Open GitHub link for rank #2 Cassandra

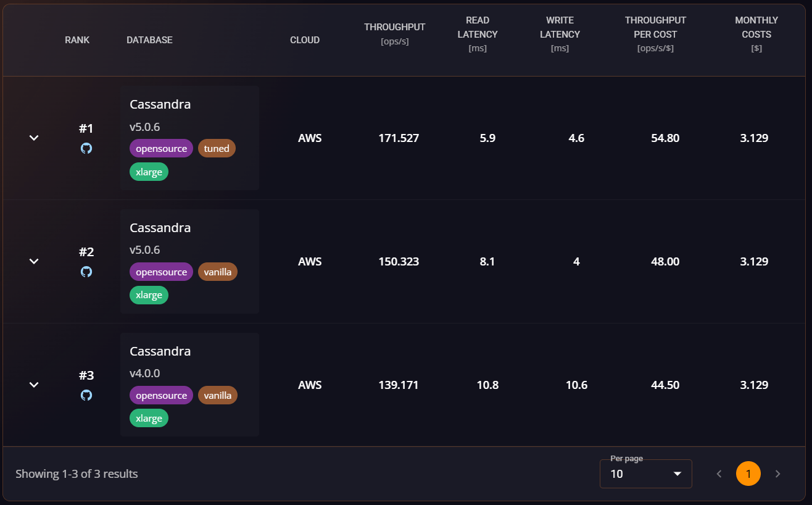pos(86,272)
